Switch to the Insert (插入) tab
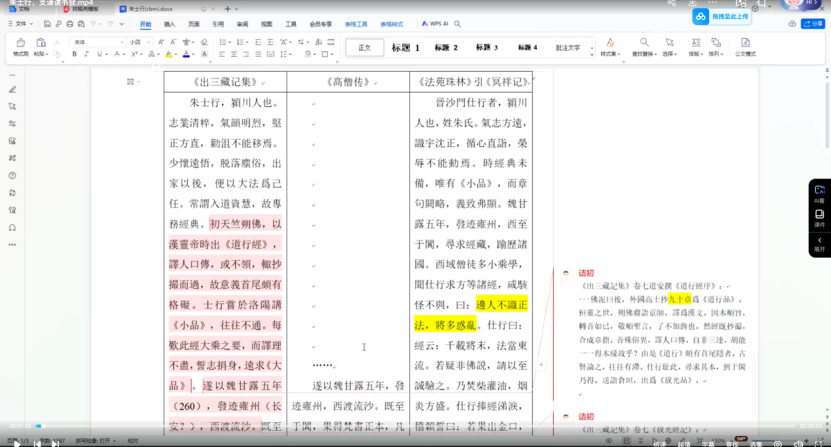831x447 pixels. coord(170,24)
